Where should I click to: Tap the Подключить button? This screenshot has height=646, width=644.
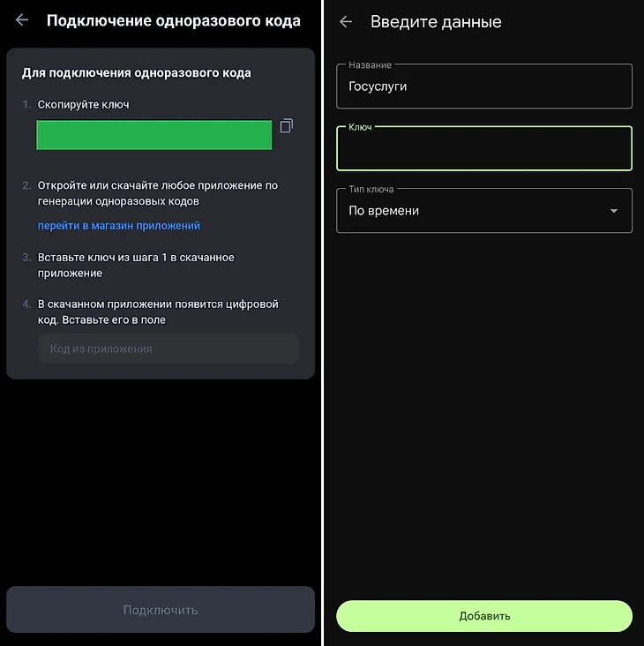(x=161, y=609)
